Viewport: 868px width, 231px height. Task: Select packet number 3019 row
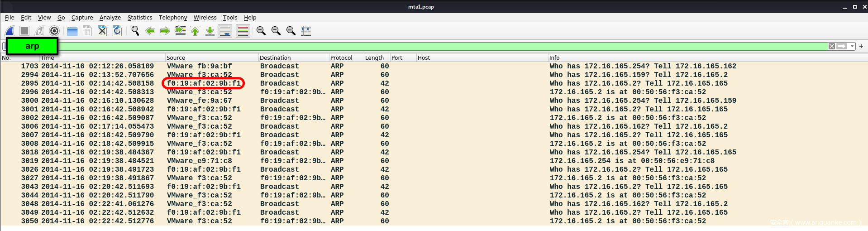coord(272,161)
